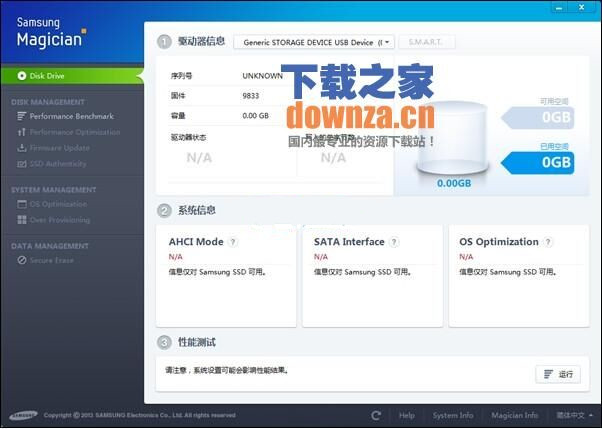This screenshot has width=602, height=429.
Task: Click the AHCI Mode card heading
Action: 196,242
